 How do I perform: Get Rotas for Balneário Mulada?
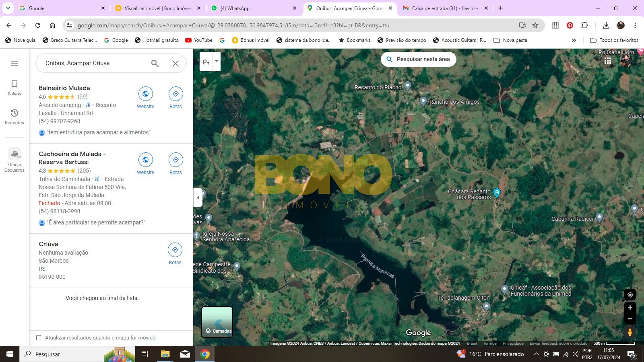click(175, 98)
